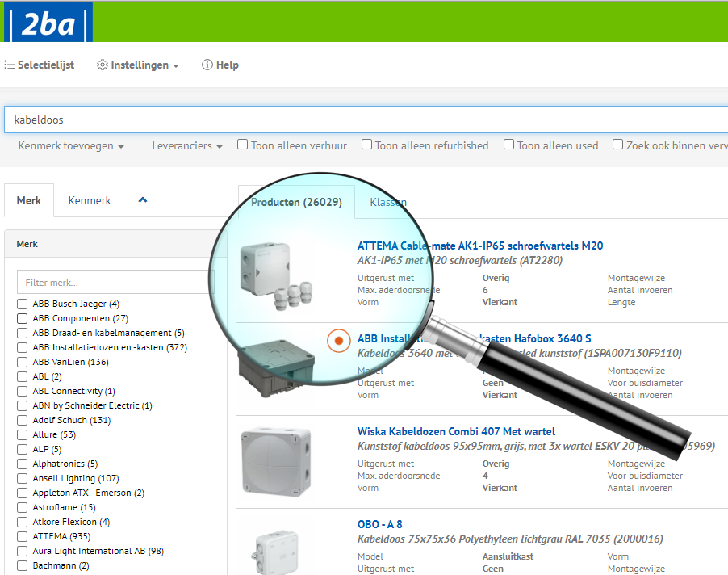728x575 pixels.
Task: Collapse the filter panel with the chevron
Action: pos(143,200)
